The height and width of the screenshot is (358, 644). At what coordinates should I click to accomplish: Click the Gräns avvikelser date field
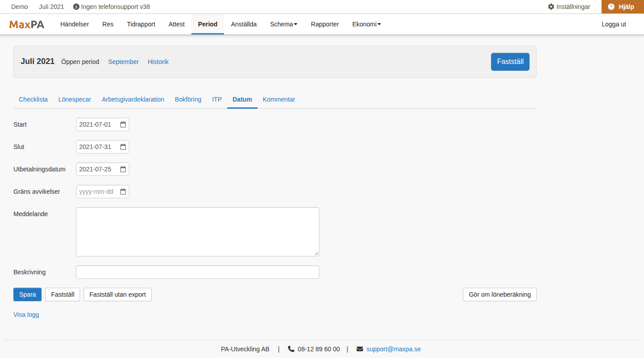(x=102, y=192)
